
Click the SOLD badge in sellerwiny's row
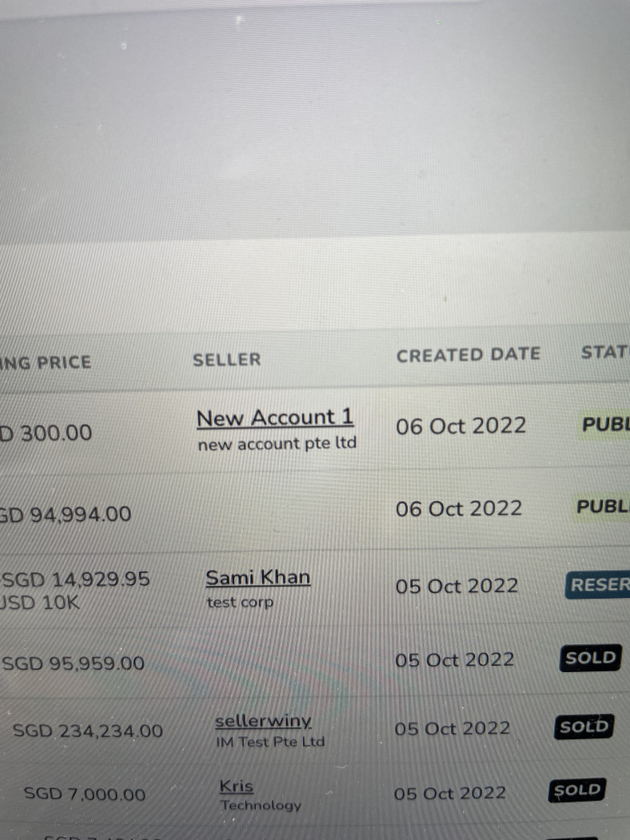click(x=584, y=727)
